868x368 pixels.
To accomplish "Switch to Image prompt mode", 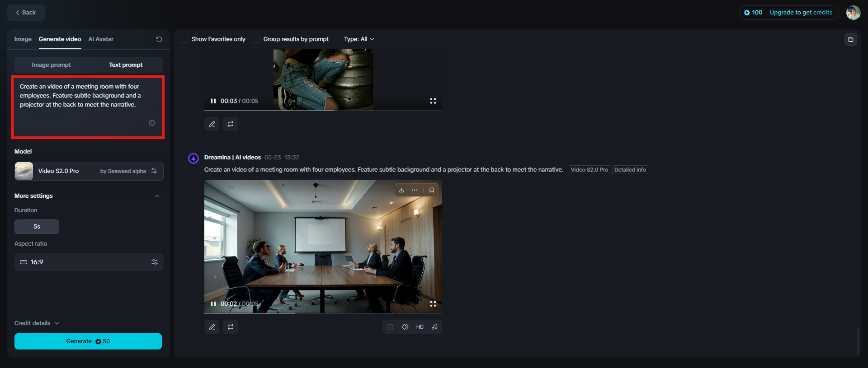I will coord(51,65).
